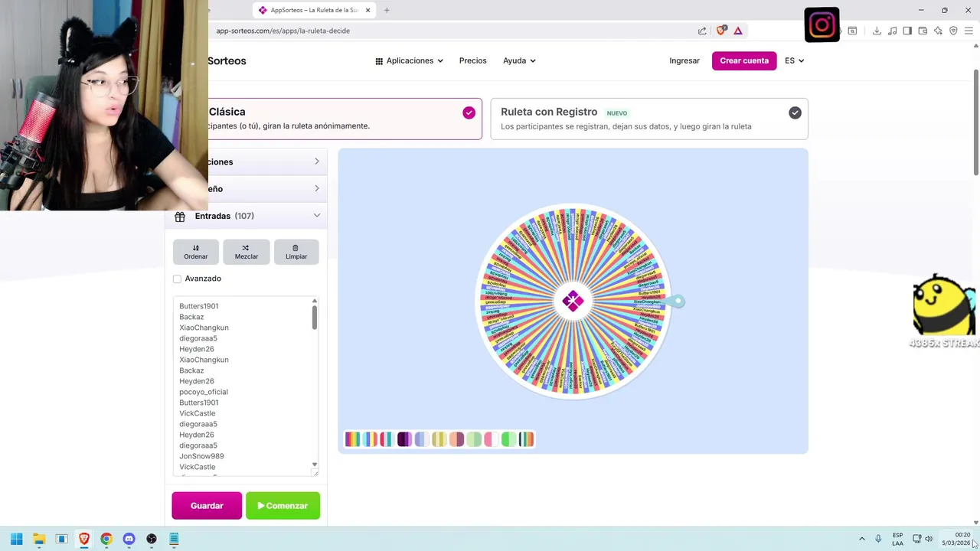The height and width of the screenshot is (551, 980).
Task: Expand the options section ending in 'ciones'
Action: coord(267,161)
